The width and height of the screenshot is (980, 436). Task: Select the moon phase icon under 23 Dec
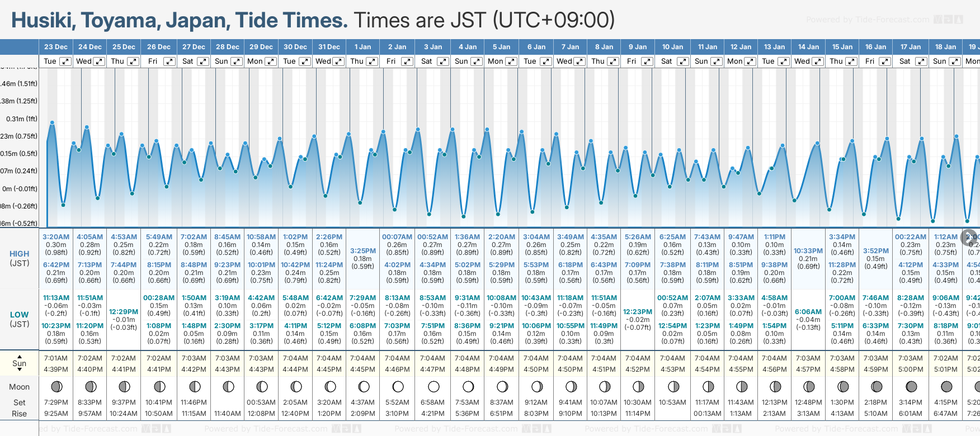pyautogui.click(x=56, y=386)
